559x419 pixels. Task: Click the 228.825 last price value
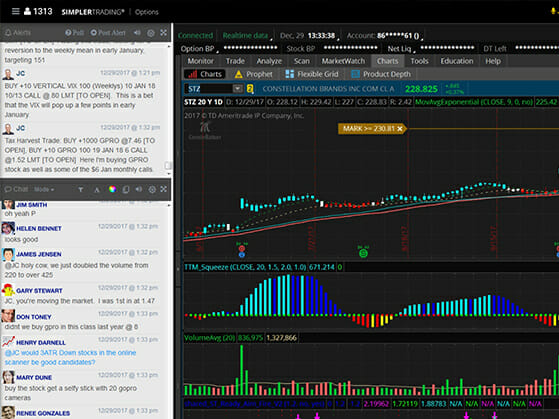[x=421, y=89]
